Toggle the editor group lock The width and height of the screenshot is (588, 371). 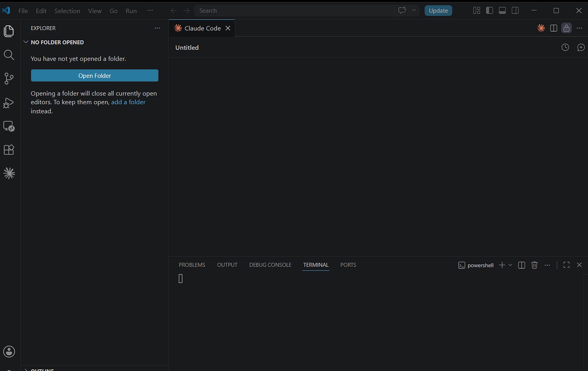tap(567, 28)
